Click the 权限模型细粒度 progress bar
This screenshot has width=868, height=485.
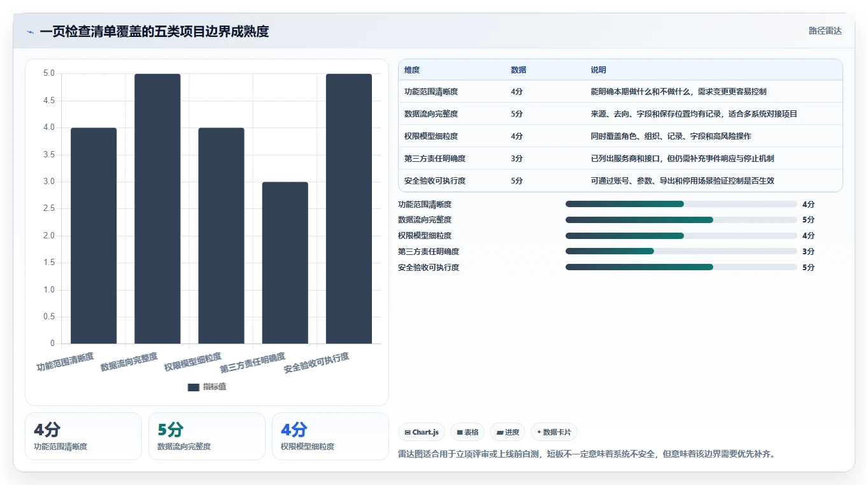click(x=681, y=236)
